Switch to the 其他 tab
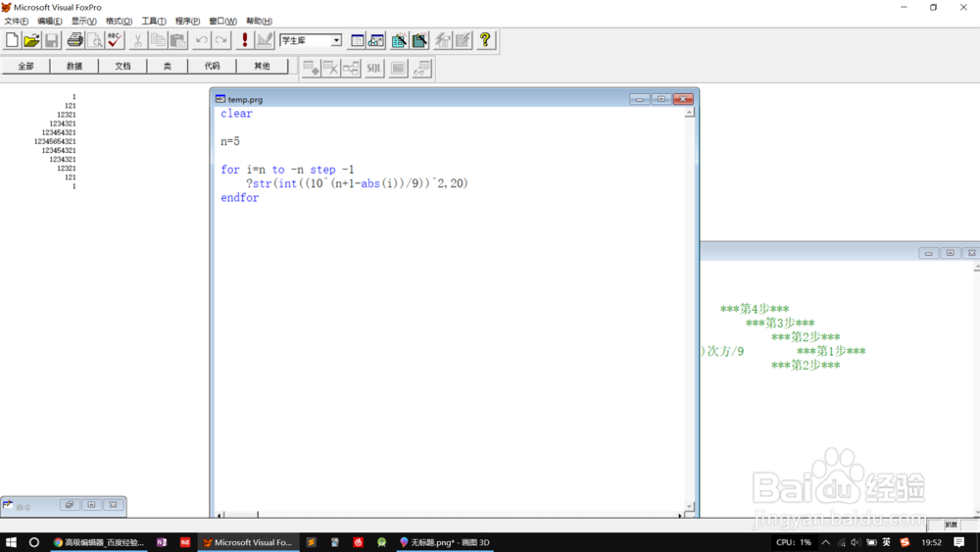This screenshot has width=980, height=552. 262,66
